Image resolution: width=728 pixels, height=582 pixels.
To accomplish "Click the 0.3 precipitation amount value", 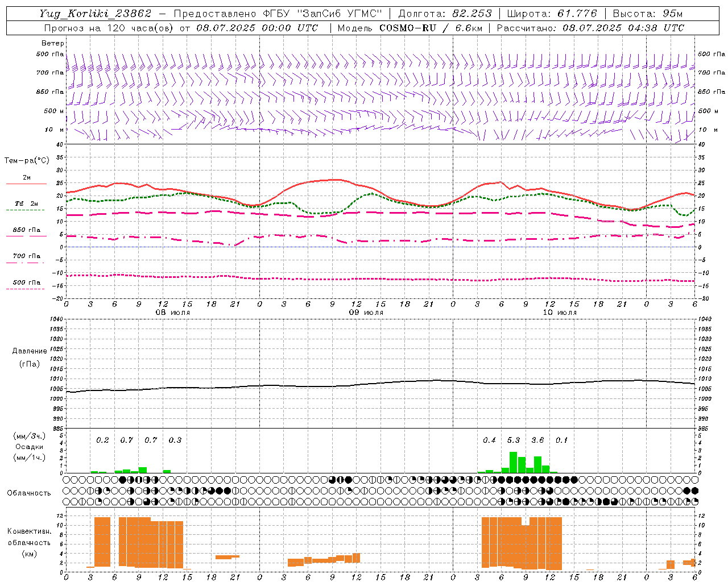I will [175, 440].
